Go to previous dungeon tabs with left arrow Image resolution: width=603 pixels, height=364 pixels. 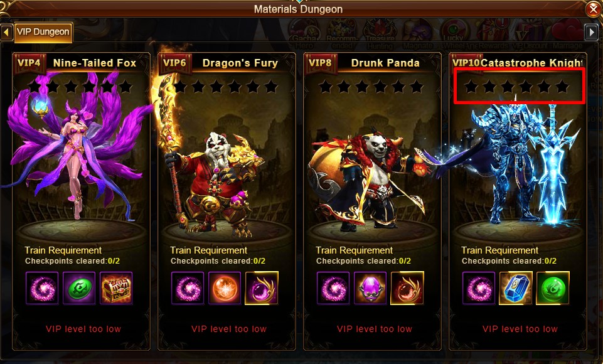[6, 32]
